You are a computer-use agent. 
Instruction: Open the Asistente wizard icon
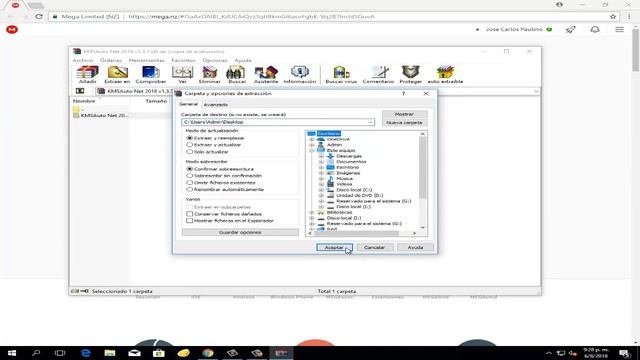(x=266, y=74)
